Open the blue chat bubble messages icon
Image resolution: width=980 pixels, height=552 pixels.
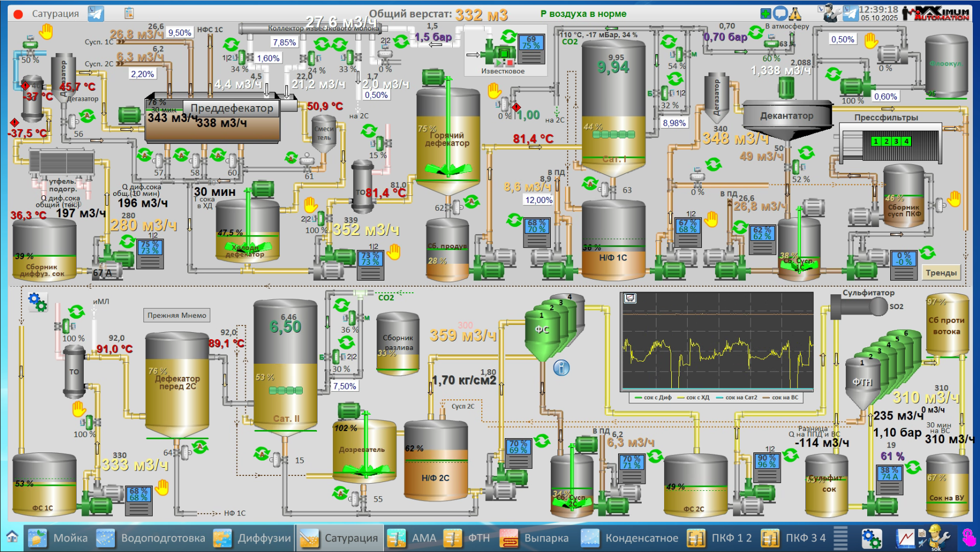tap(781, 14)
